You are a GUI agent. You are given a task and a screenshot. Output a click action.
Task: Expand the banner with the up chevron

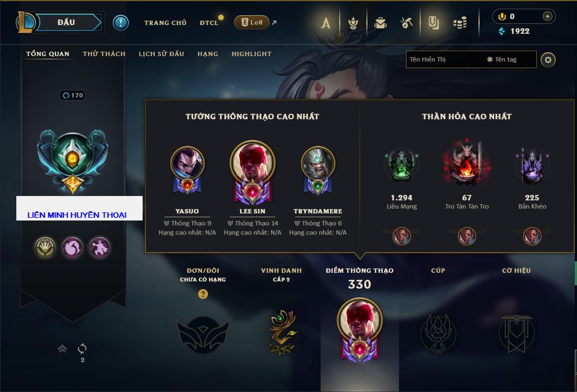[x=62, y=348]
